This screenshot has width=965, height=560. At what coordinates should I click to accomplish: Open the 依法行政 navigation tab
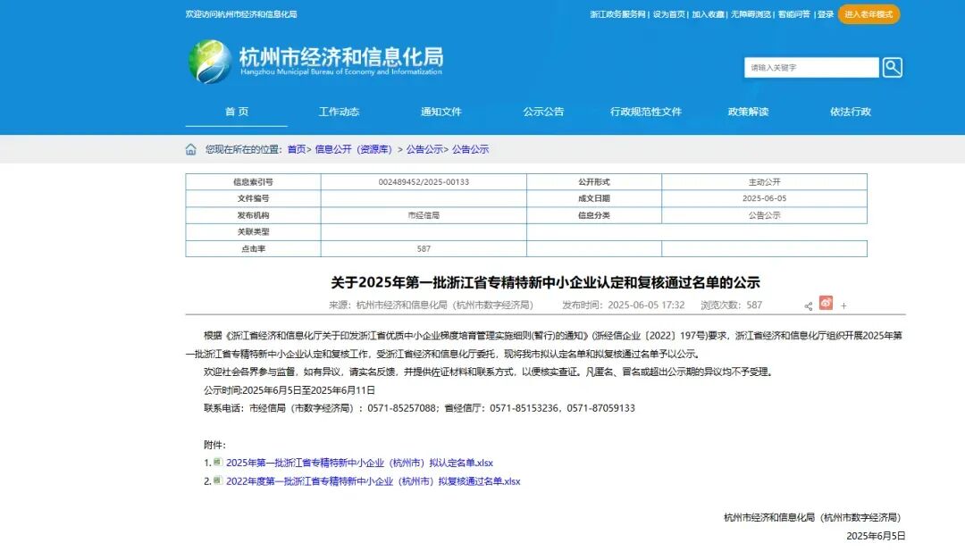[851, 112]
